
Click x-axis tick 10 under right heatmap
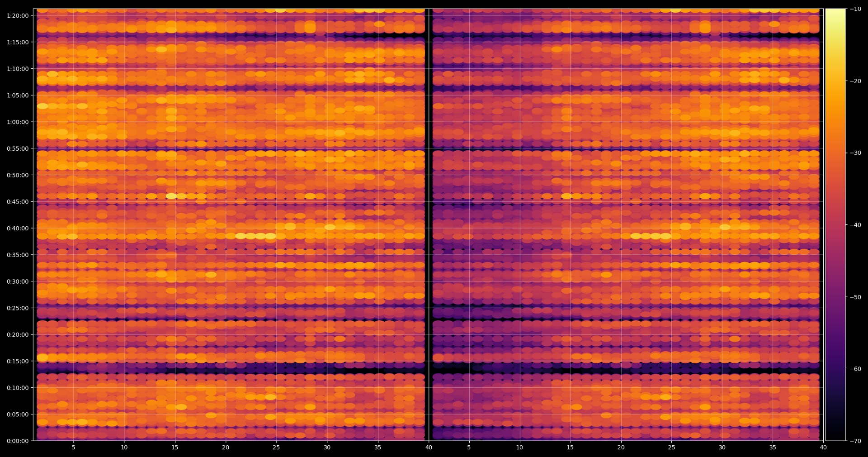520,447
